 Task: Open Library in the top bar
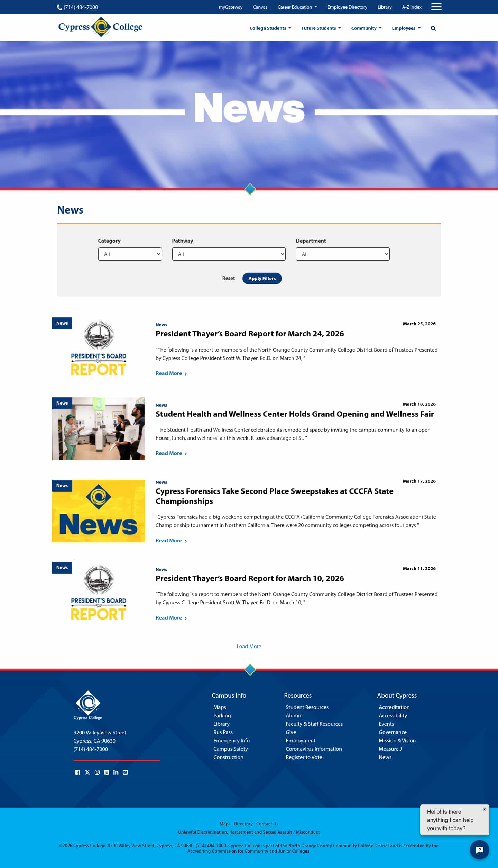(385, 7)
